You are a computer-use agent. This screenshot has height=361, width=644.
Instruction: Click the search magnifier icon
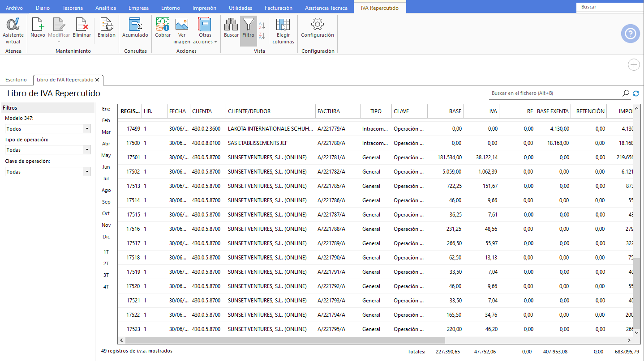[626, 93]
